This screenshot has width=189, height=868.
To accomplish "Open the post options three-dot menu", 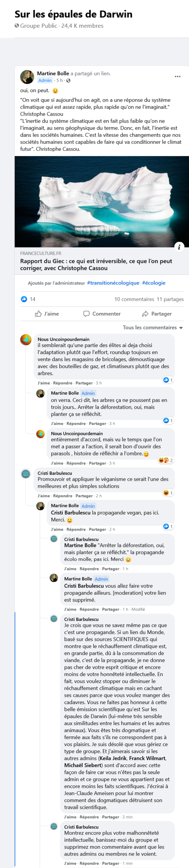I will (178, 76).
